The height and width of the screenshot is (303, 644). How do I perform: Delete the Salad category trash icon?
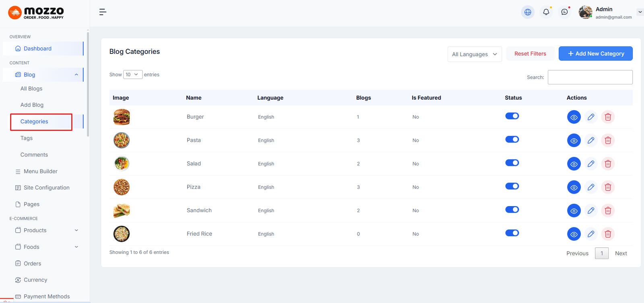[608, 164]
